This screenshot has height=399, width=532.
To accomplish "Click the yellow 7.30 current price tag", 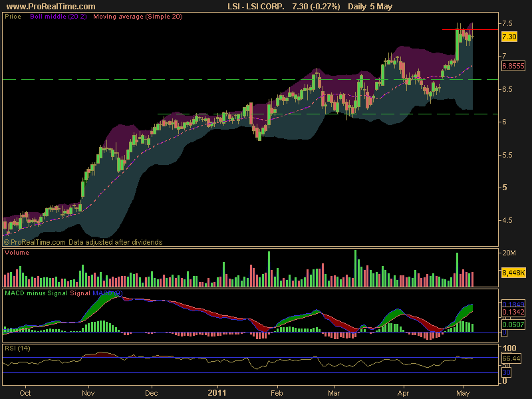I will (509, 37).
